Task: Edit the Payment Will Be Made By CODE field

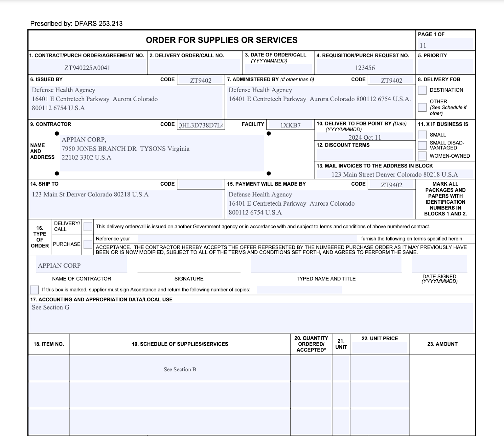Action: 392,185
